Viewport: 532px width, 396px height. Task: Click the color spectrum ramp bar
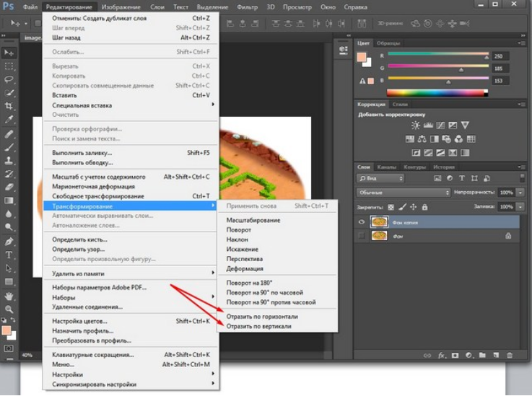click(x=437, y=92)
